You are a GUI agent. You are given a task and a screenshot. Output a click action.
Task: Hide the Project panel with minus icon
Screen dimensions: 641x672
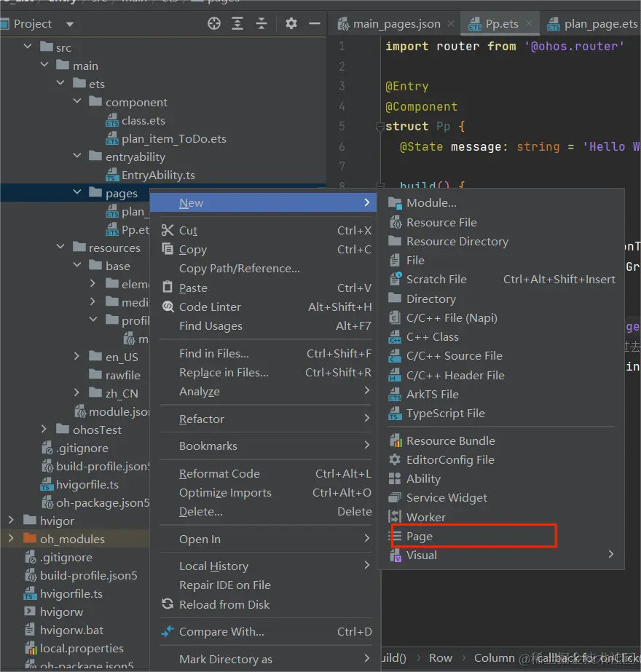point(315,23)
